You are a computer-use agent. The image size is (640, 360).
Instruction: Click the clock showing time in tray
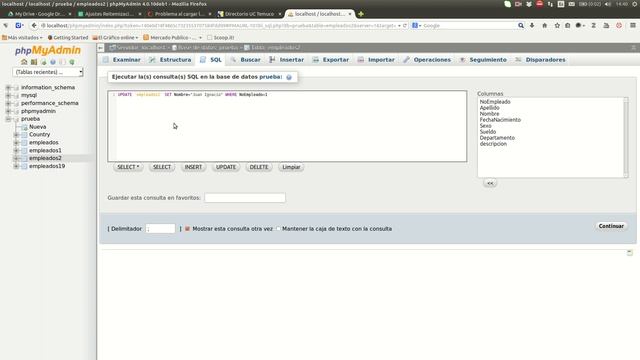(622, 4)
